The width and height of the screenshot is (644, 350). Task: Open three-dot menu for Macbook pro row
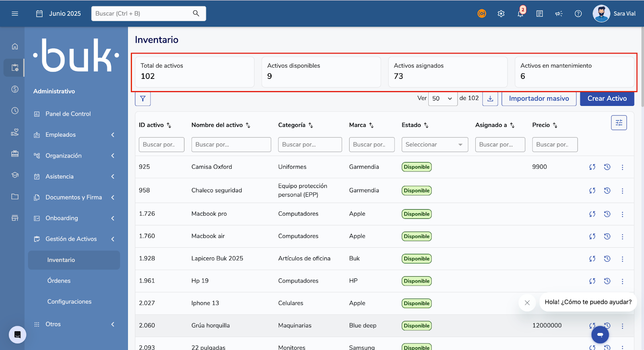pos(622,214)
